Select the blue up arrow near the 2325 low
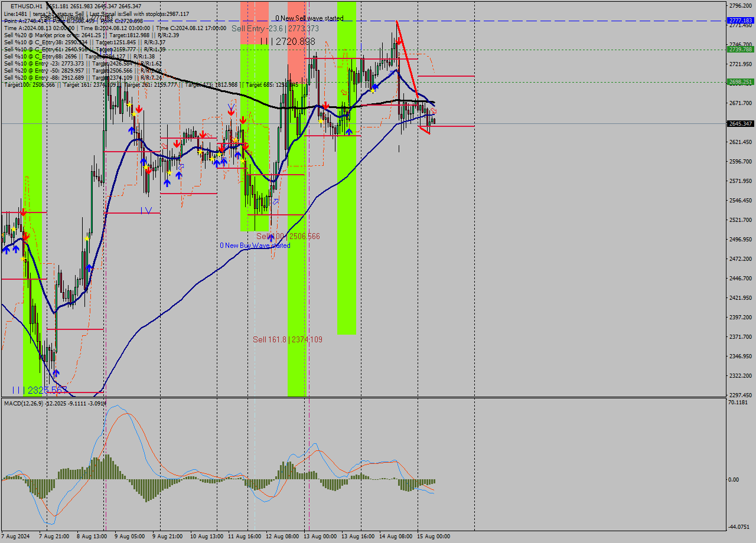 pyautogui.click(x=57, y=372)
